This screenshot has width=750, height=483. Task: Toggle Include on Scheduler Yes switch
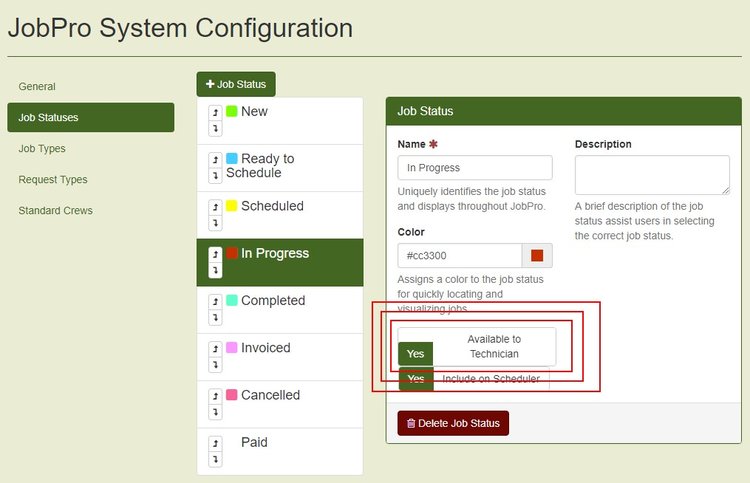[x=416, y=379]
